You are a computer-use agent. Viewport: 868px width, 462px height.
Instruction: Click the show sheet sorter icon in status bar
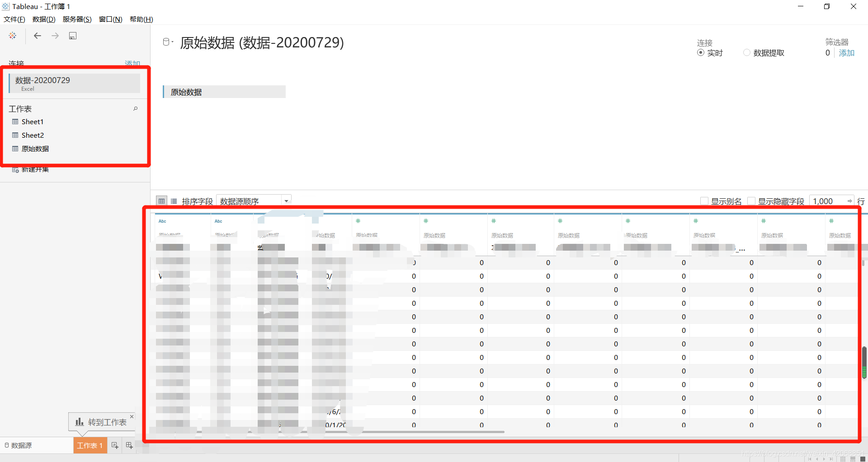point(843,459)
